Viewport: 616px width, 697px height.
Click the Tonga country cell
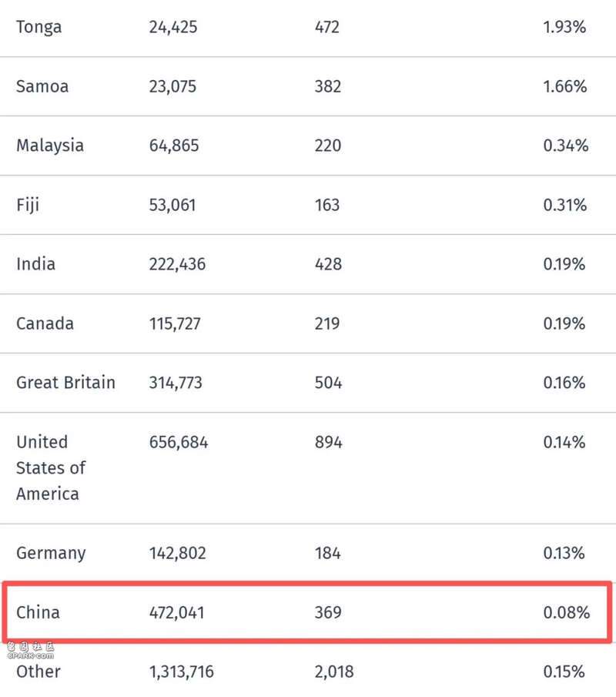38,27
